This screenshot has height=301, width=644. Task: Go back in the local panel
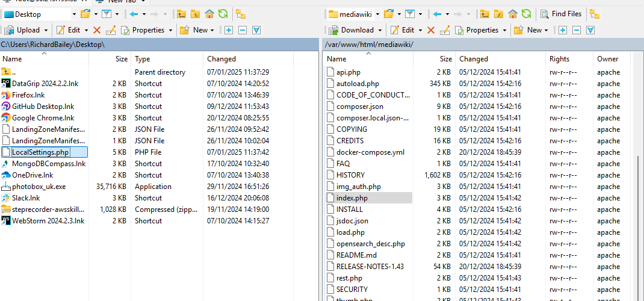(x=134, y=14)
